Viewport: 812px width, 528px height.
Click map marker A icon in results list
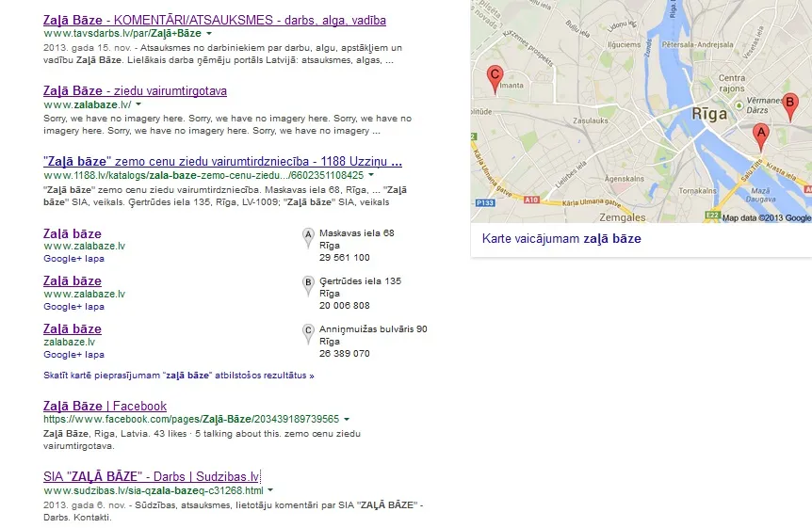coord(308,238)
